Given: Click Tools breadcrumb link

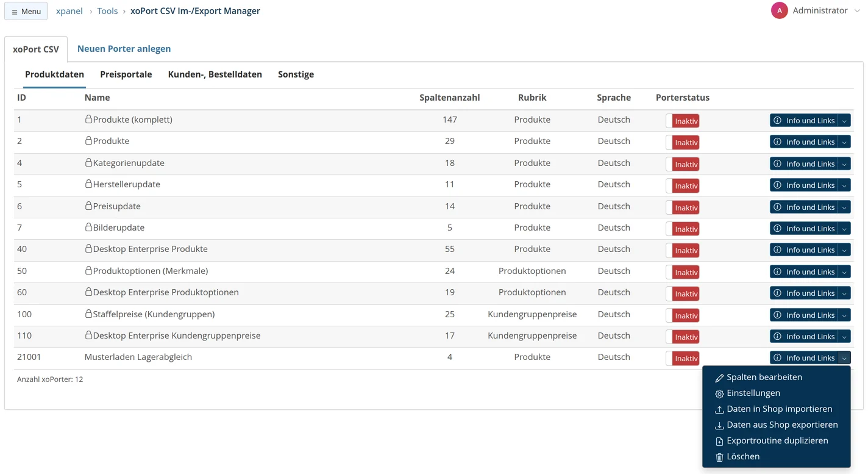Looking at the screenshot, I should click(107, 11).
